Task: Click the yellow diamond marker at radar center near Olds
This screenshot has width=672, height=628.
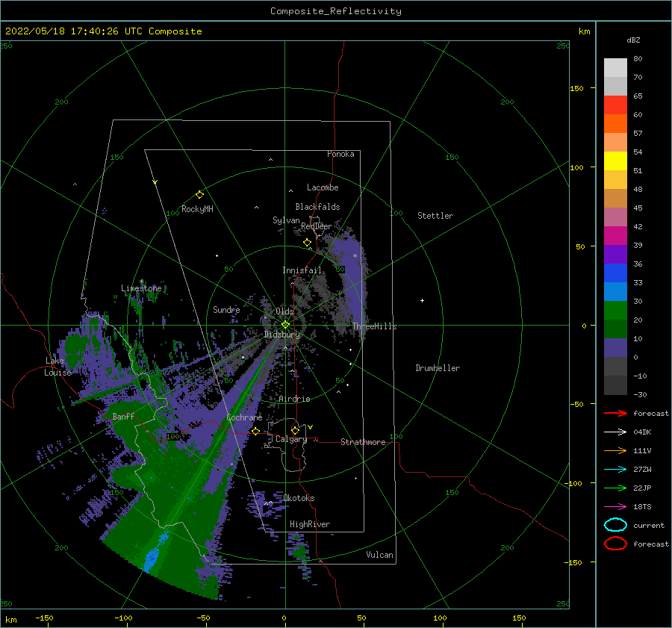Action: click(x=285, y=325)
